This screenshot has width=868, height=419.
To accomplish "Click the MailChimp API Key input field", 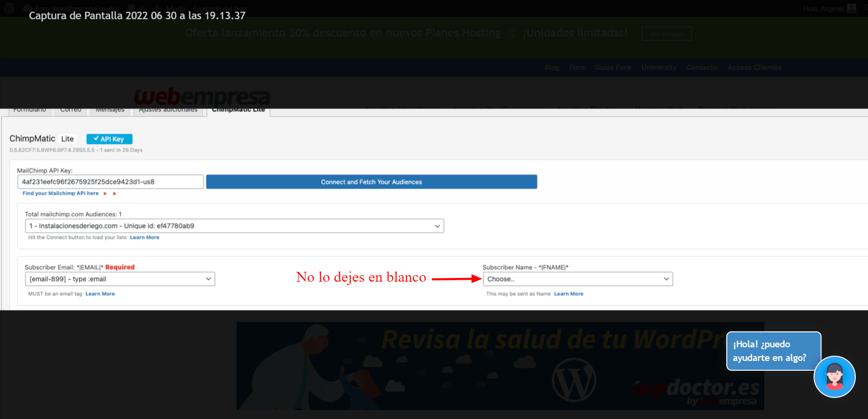I will [110, 182].
